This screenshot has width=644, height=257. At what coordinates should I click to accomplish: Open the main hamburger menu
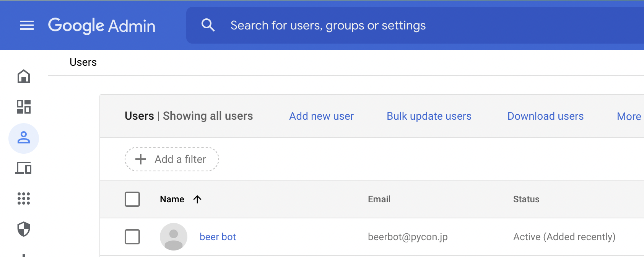tap(27, 26)
